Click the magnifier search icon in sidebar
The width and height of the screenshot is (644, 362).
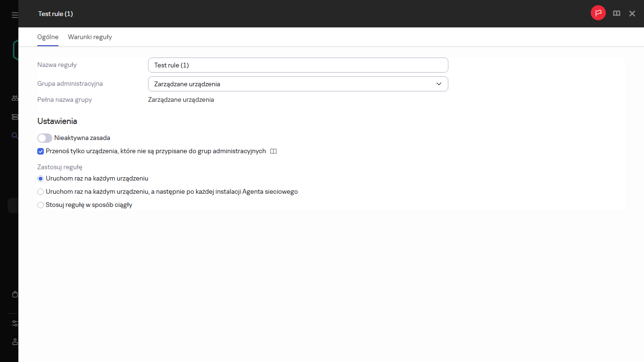(15, 136)
